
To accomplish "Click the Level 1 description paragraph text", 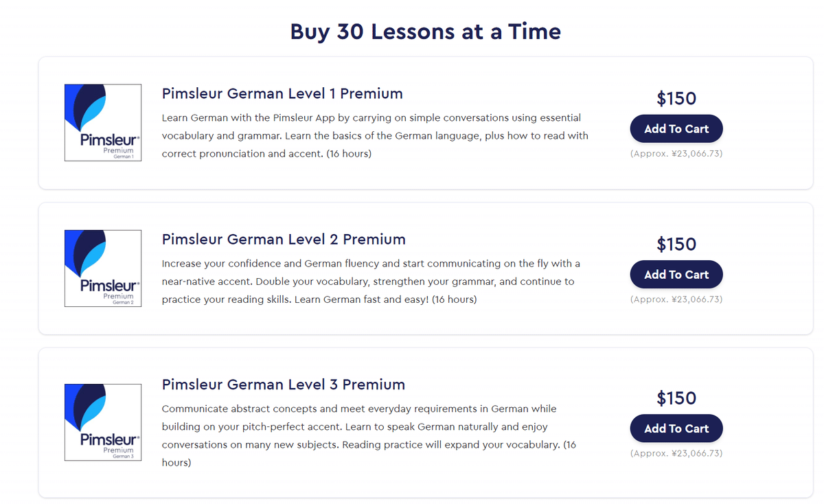I will click(x=375, y=136).
